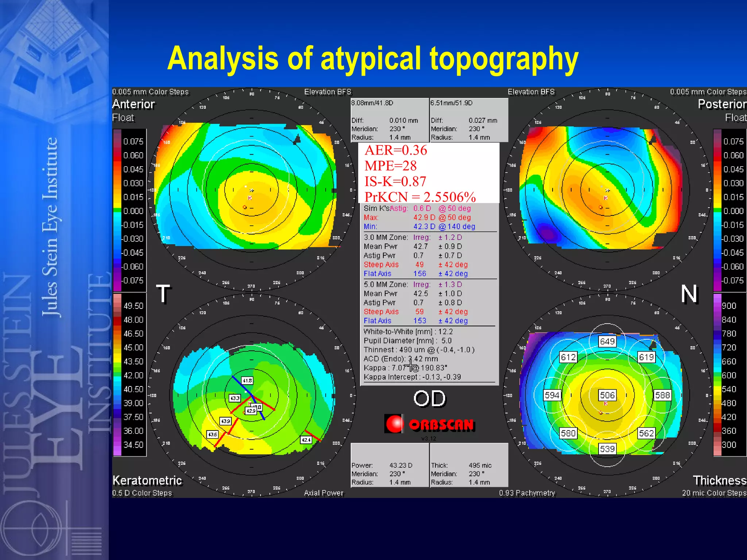Click the IS-K=0.87 annotation
This screenshot has width=747, height=560.
tap(395, 182)
